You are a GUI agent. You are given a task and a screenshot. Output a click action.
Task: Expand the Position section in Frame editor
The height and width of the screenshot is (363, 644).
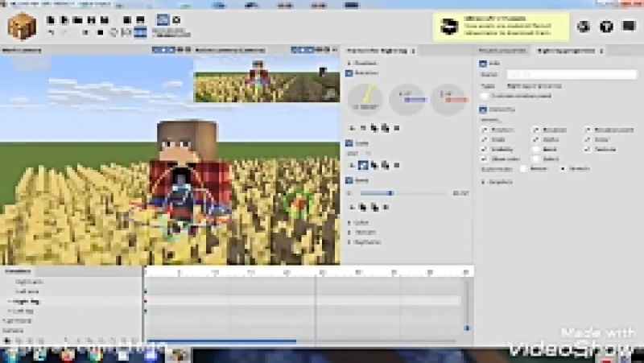(x=349, y=64)
